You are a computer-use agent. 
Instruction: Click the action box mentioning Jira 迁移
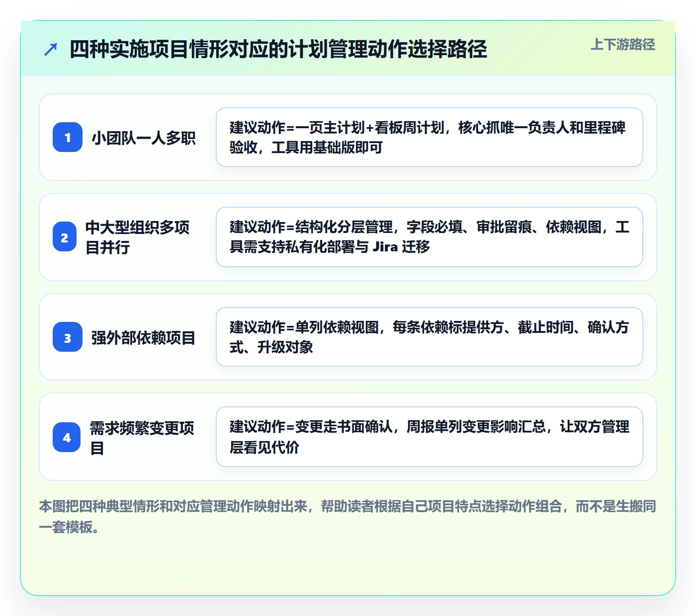tap(430, 237)
